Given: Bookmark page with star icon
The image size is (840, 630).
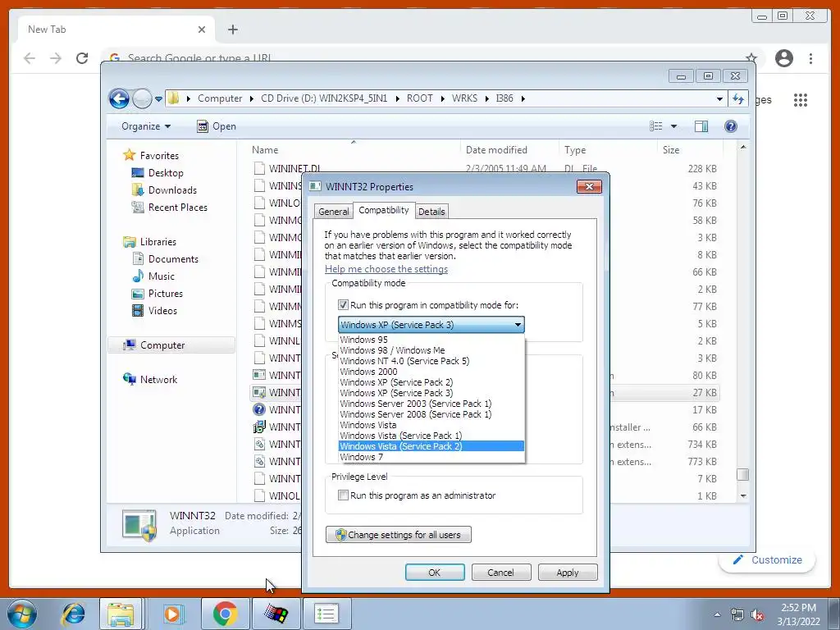Looking at the screenshot, I should tap(751, 57).
